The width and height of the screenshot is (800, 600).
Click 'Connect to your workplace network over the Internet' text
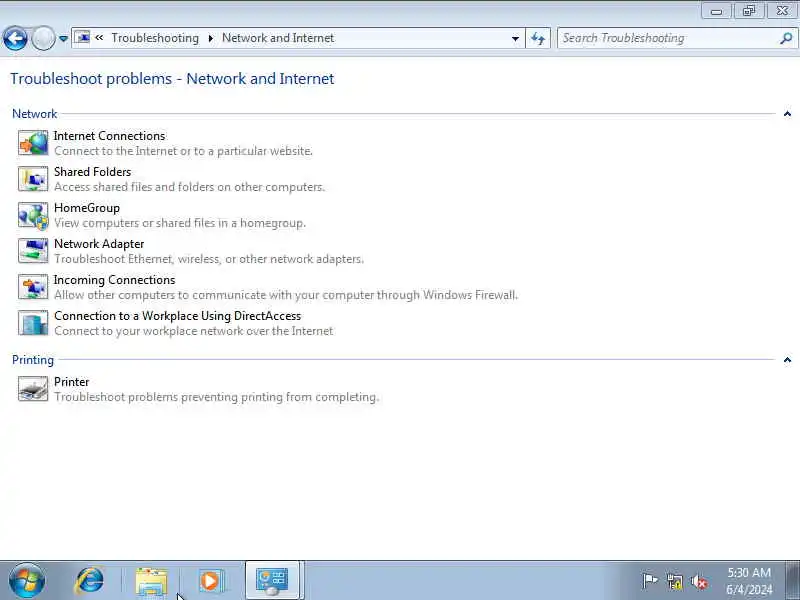tap(193, 331)
